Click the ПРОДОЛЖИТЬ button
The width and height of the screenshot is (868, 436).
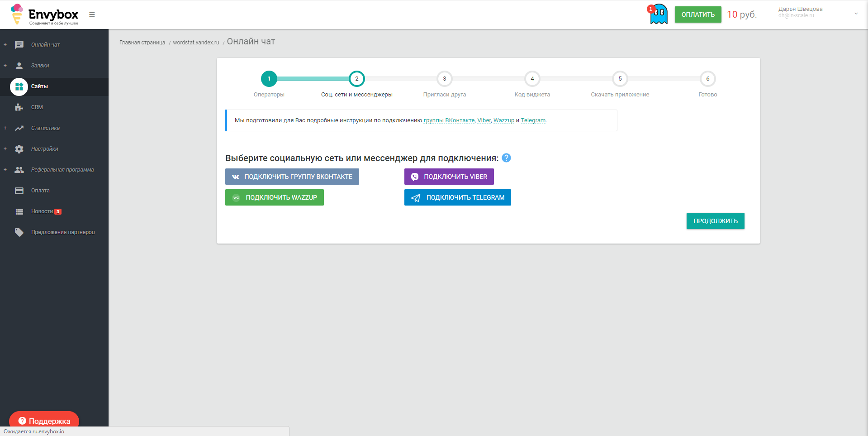point(716,221)
